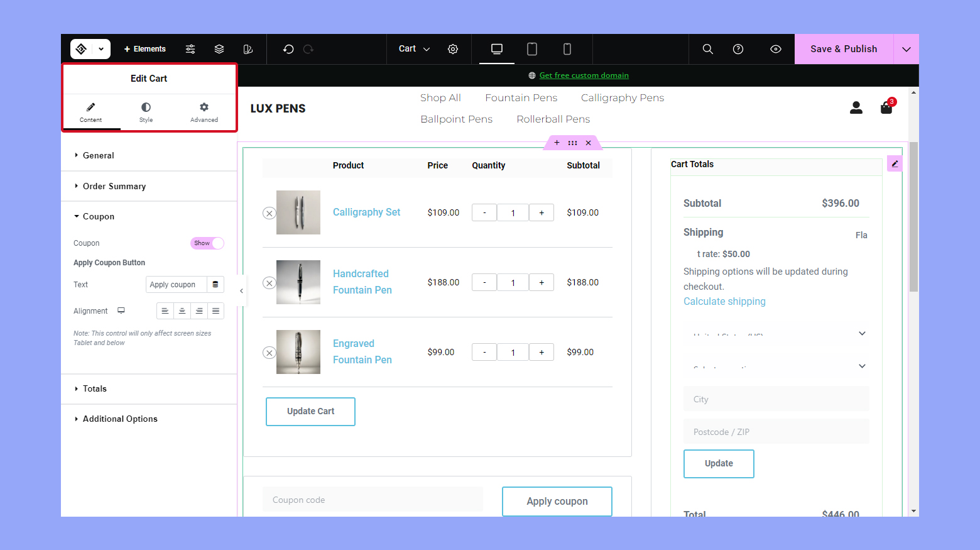Screen dimensions: 980x550
Task: Switch to the Style tab
Action: pyautogui.click(x=146, y=113)
